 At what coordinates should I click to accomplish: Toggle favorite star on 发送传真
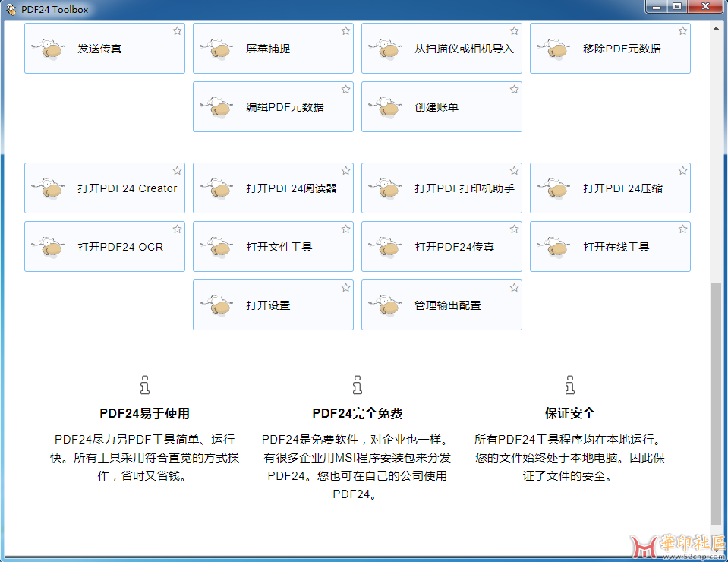point(178,31)
